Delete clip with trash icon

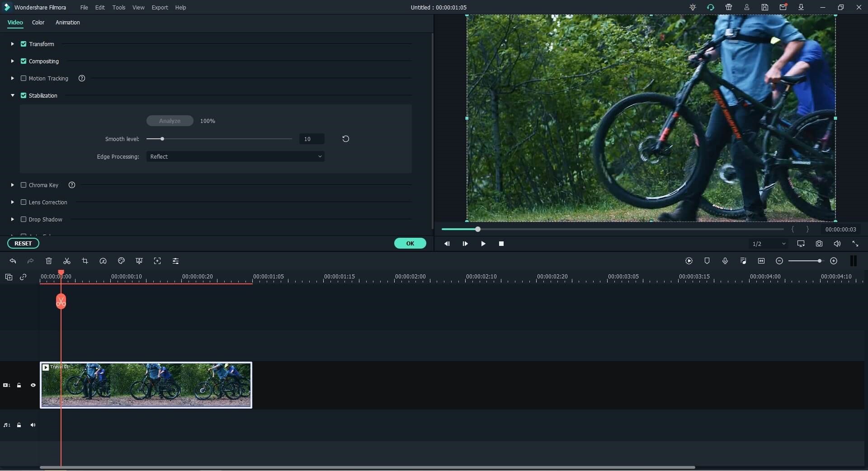pos(49,261)
